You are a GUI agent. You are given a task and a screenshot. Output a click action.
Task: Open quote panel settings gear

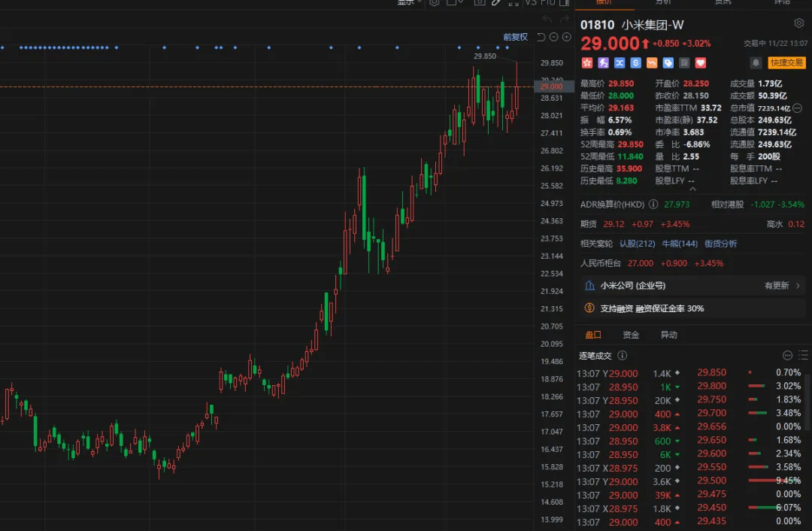(798, 23)
